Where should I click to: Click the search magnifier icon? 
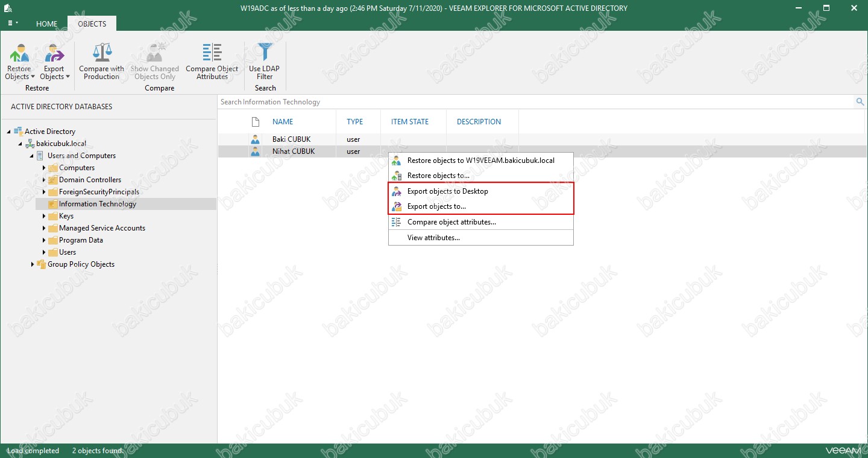(x=860, y=102)
